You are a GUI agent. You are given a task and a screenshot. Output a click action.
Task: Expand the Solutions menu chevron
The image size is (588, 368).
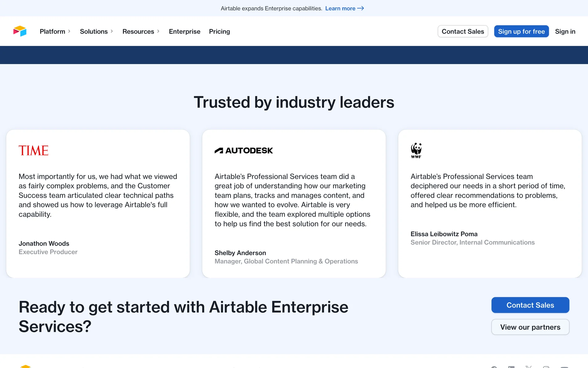[112, 31]
